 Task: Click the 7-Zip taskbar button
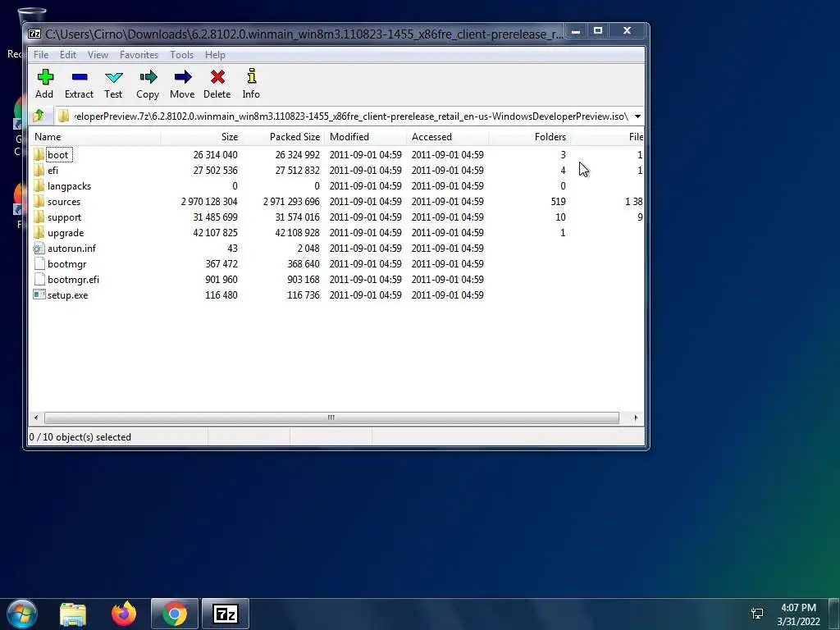coord(226,614)
